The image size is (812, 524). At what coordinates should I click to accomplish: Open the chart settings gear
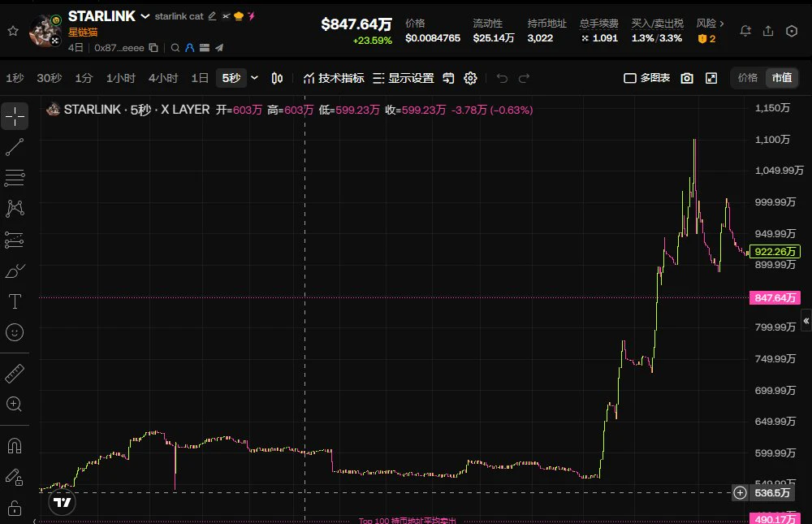pos(470,78)
